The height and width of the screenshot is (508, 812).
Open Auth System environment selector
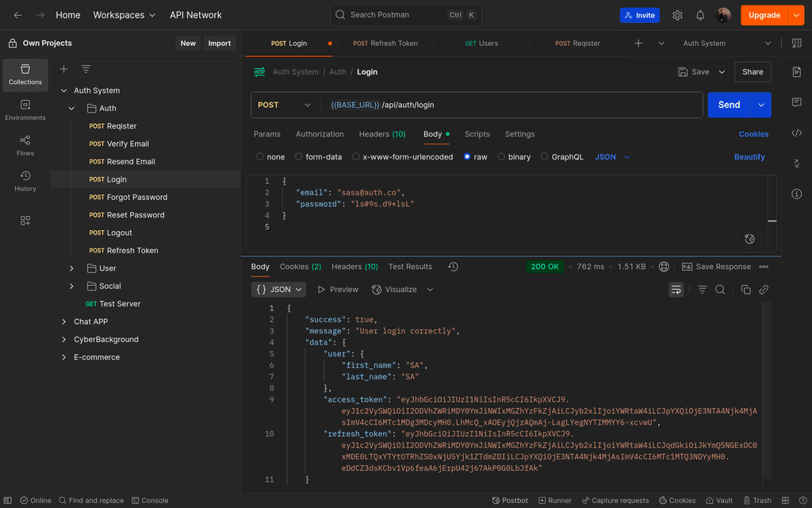point(727,44)
